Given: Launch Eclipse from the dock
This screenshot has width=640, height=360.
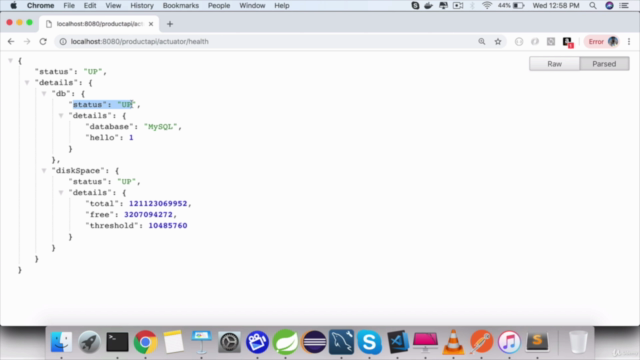Looking at the screenshot, I should click(313, 342).
